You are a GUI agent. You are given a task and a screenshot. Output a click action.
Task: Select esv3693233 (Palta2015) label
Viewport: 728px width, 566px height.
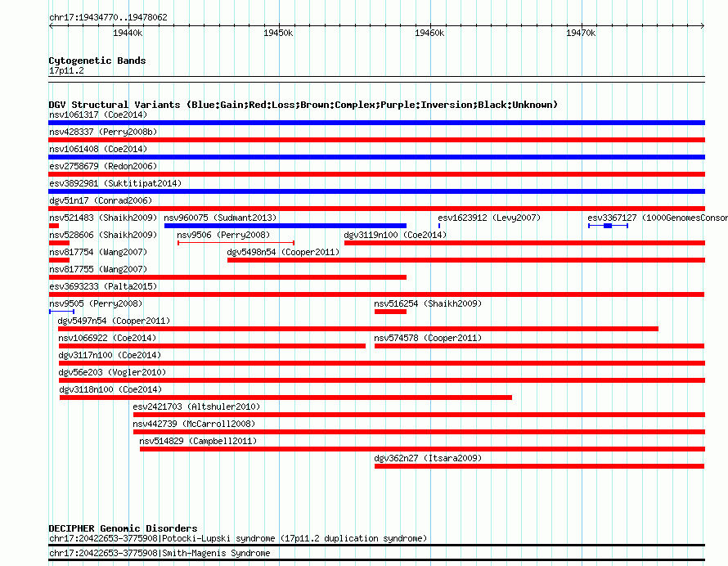[103, 286]
